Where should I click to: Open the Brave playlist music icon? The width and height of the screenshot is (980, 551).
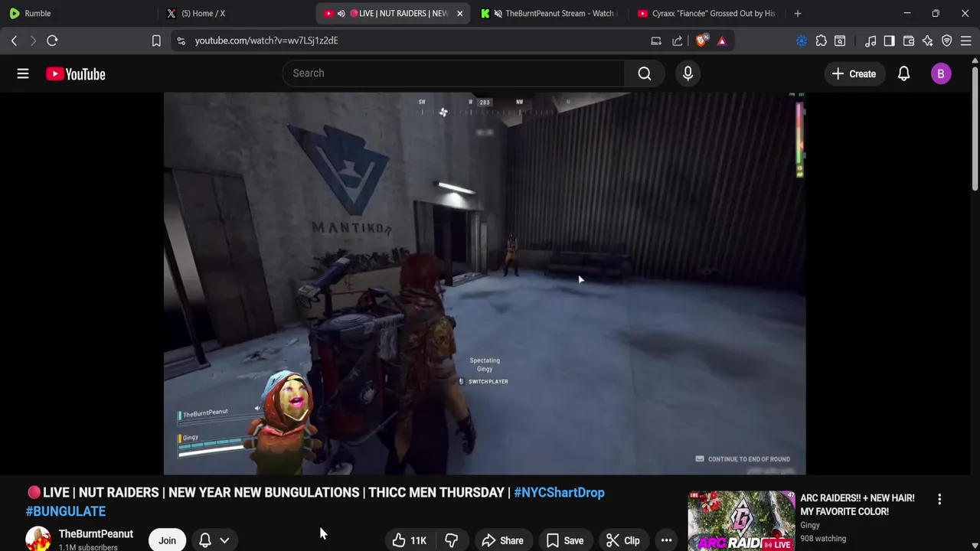pyautogui.click(x=871, y=41)
